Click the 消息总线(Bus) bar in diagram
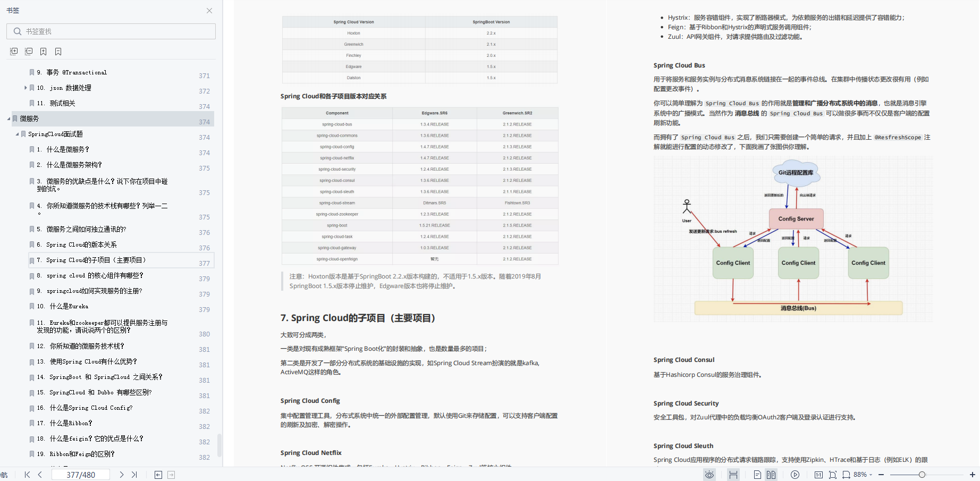The image size is (980, 481). 798,308
